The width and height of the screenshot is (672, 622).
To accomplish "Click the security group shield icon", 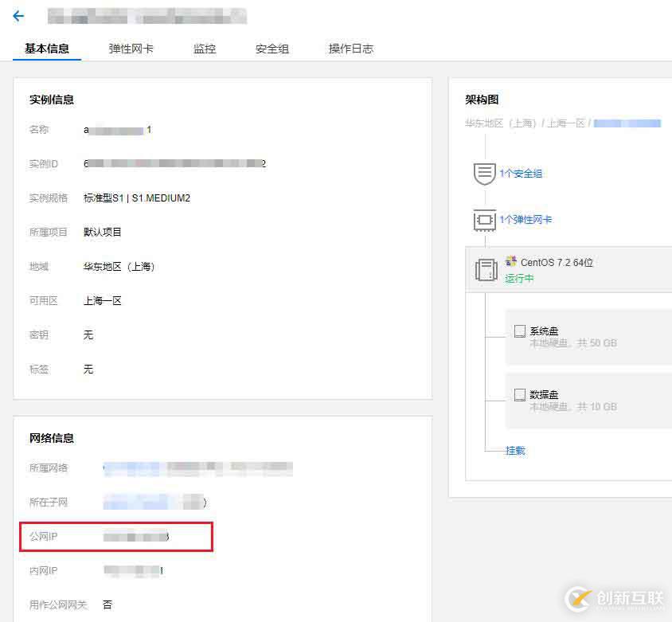I will click(484, 174).
